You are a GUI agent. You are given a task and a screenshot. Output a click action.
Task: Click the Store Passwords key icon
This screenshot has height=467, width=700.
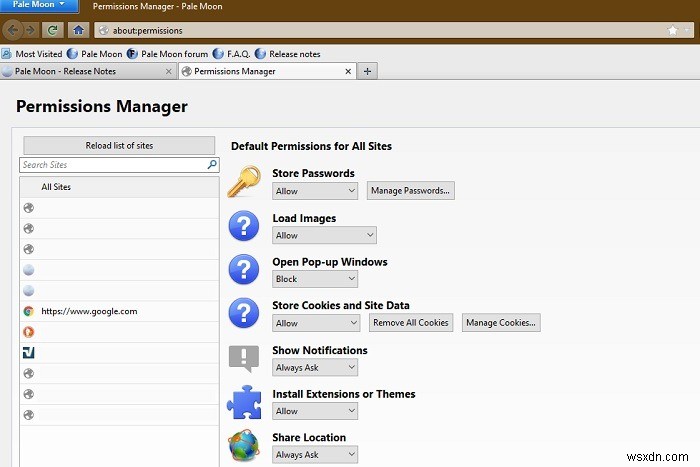pyautogui.click(x=243, y=182)
